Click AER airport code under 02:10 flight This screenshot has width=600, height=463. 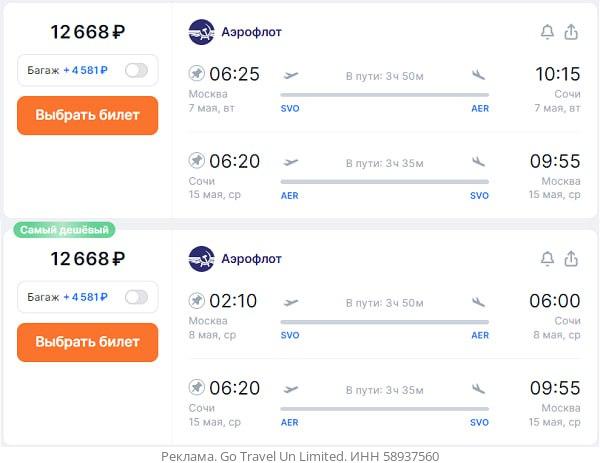tap(480, 336)
